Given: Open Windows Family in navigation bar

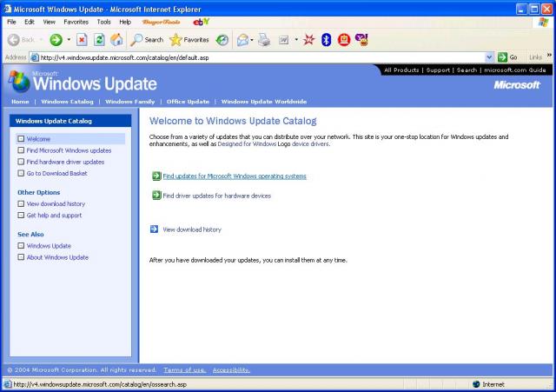Looking at the screenshot, I should coord(129,102).
